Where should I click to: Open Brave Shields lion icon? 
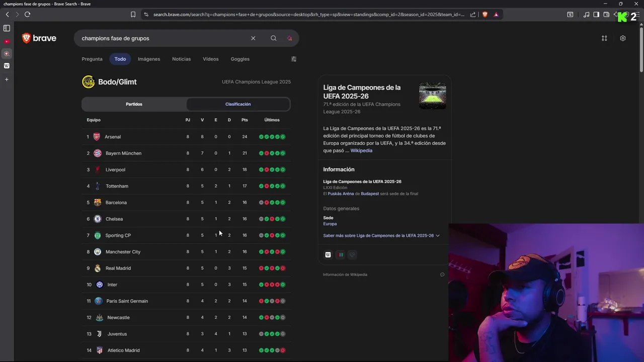pyautogui.click(x=485, y=15)
